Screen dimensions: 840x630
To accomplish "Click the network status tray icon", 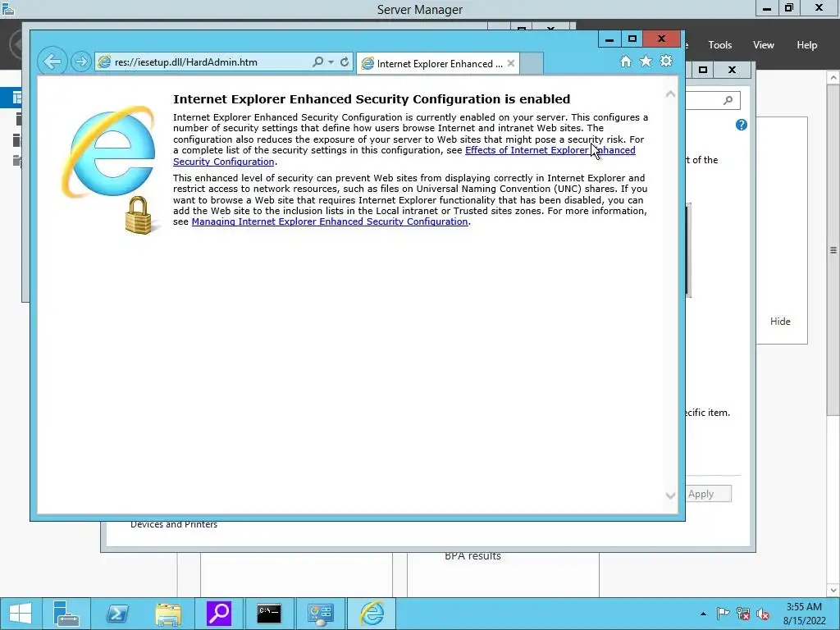I will click(743, 614).
